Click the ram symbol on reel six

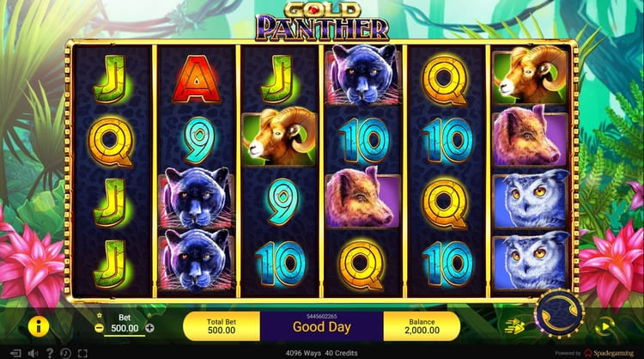pos(531,74)
